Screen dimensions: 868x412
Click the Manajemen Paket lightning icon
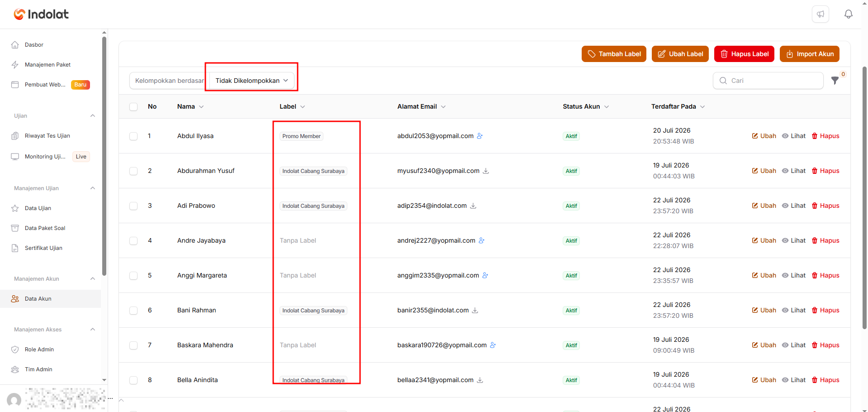point(15,65)
